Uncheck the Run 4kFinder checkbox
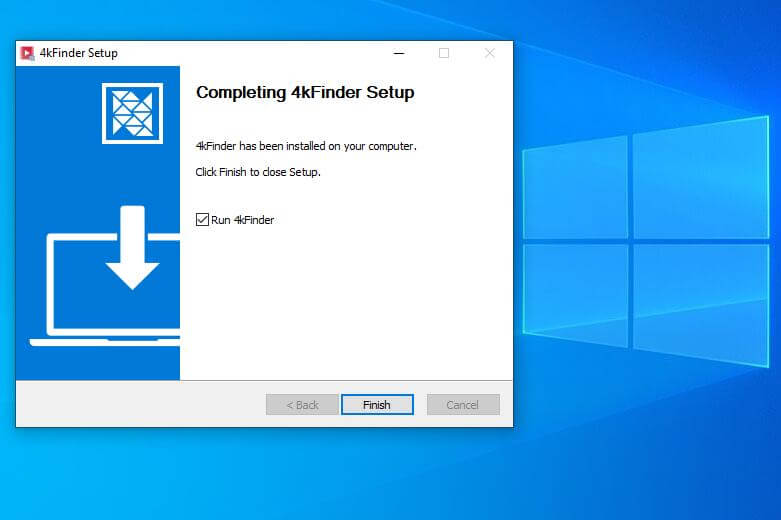 tap(202, 219)
